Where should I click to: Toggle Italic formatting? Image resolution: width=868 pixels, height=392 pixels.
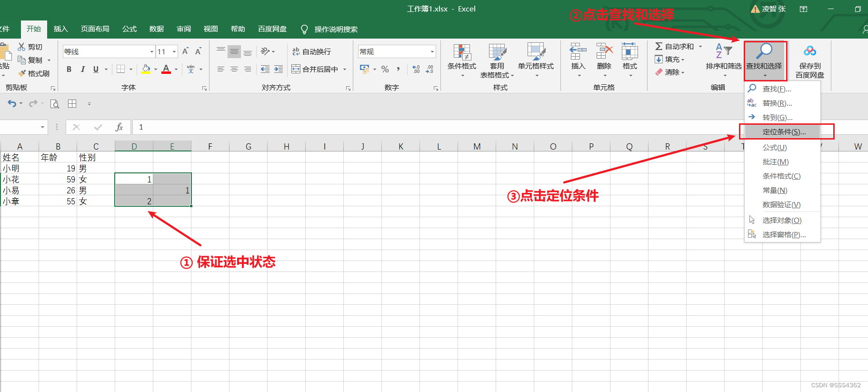click(82, 69)
